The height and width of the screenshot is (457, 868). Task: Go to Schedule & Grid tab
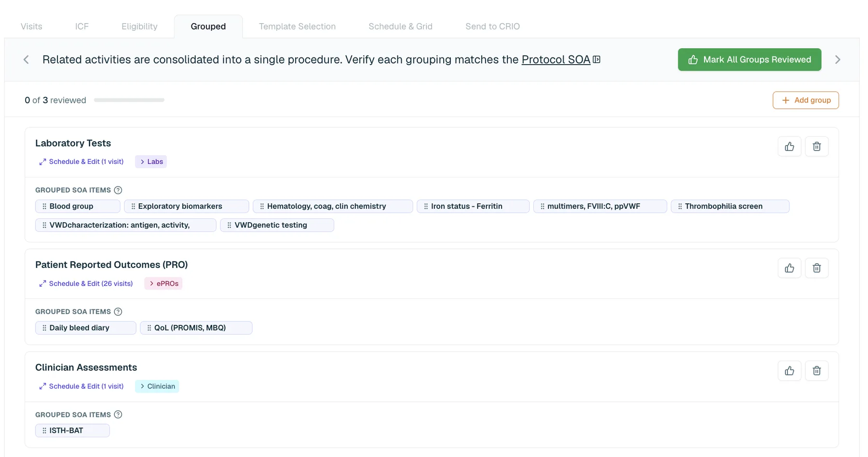[x=400, y=27]
